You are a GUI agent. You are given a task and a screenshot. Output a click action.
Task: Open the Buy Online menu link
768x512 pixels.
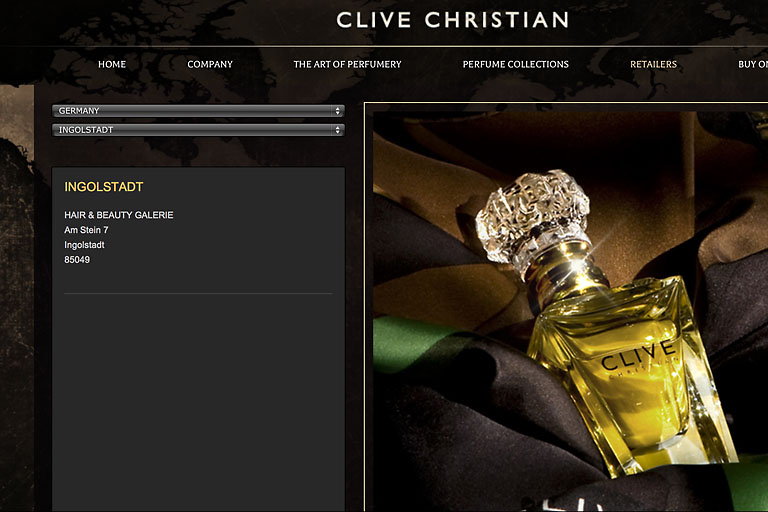[753, 64]
